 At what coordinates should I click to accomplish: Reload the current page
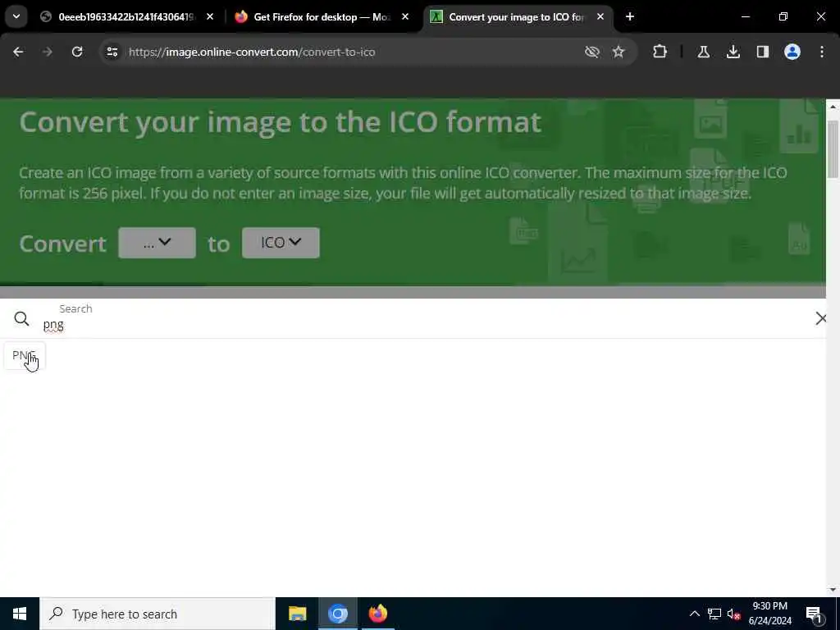(x=77, y=52)
